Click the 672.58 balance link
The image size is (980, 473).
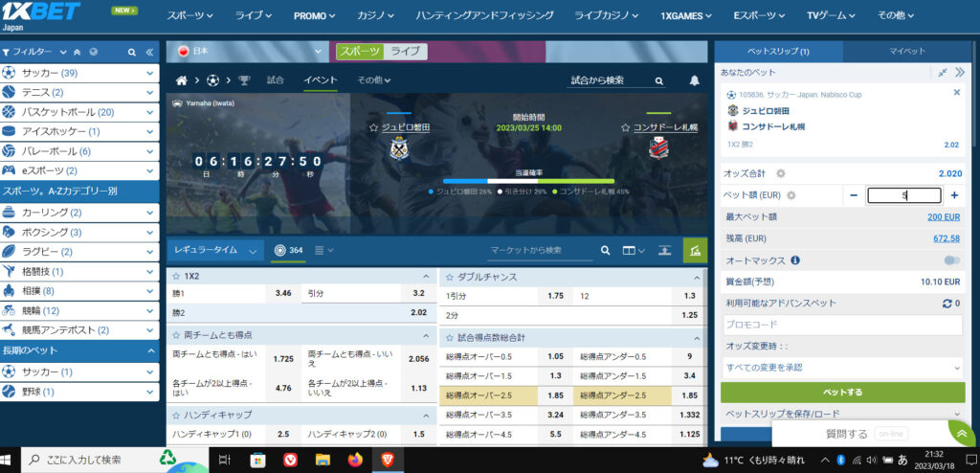coord(947,238)
